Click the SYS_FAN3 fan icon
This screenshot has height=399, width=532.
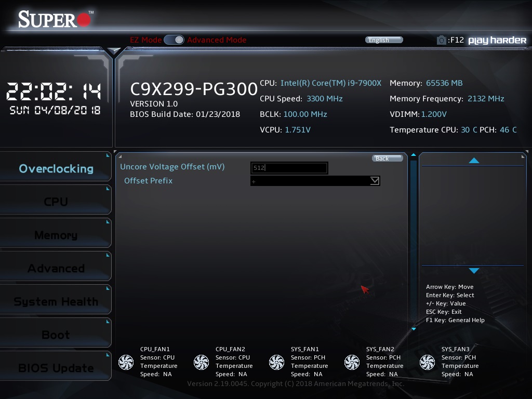[x=427, y=362]
